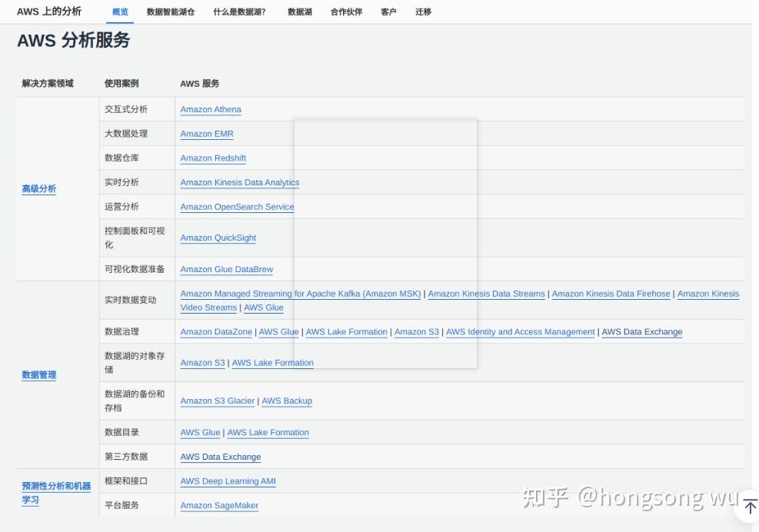759x532 pixels.
Task: Click the scroll-to-top arrow icon
Action: [x=750, y=507]
